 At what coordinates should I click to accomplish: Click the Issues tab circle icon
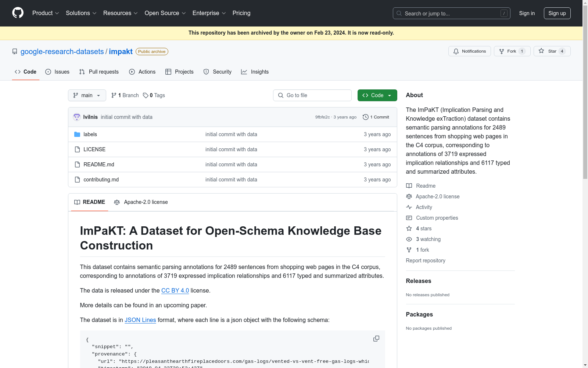pos(48,72)
